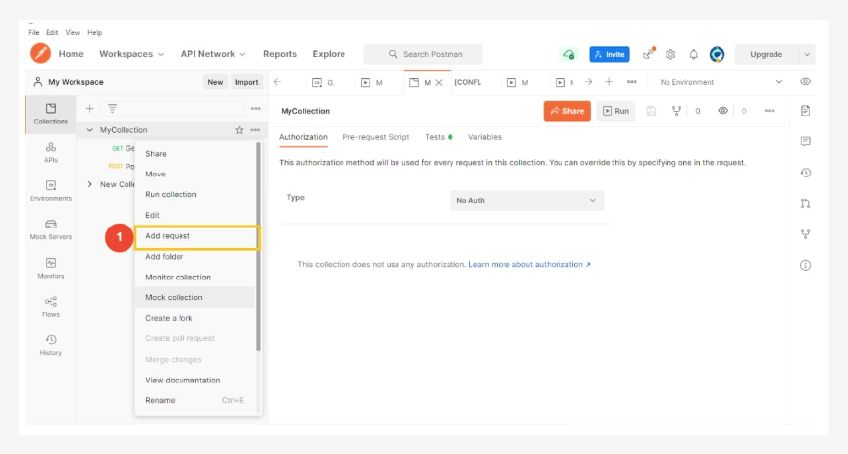Open the No Environment selector
This screenshot has width=848, height=454.
click(x=721, y=82)
